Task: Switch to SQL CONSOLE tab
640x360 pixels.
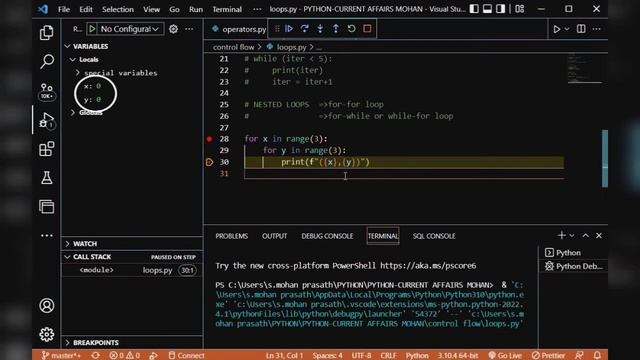Action: click(434, 236)
